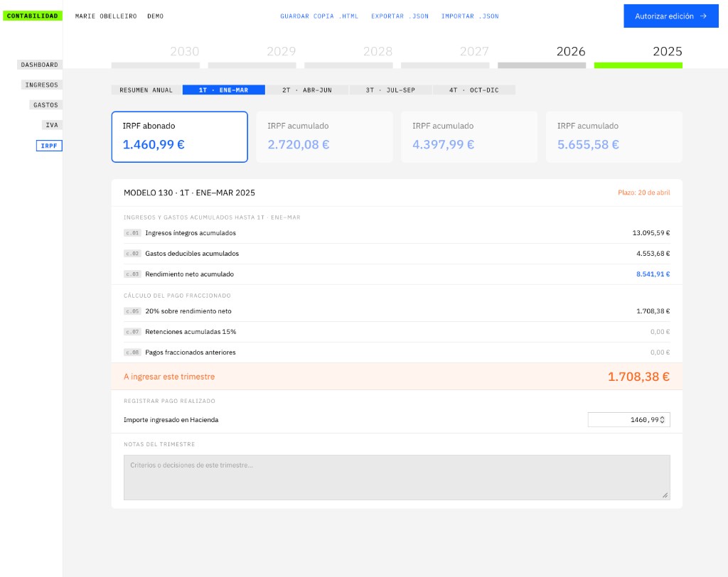
Task: Switch to year 2030
Action: click(x=156, y=56)
